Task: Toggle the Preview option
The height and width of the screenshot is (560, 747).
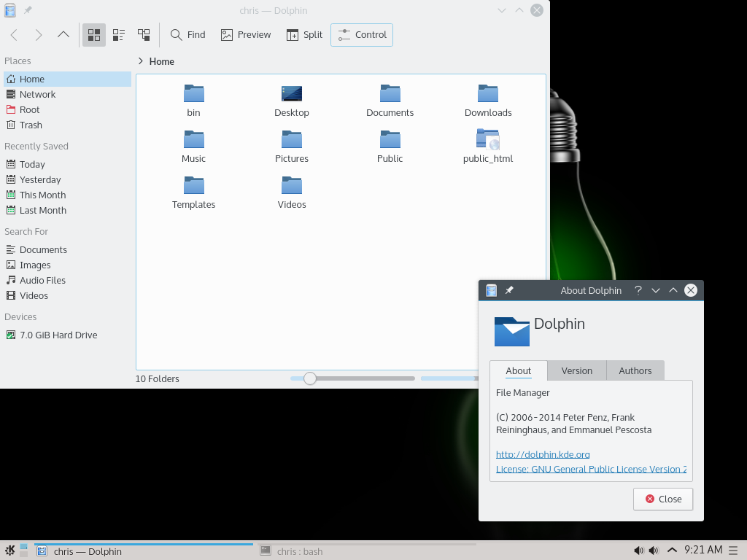Action: coord(246,35)
